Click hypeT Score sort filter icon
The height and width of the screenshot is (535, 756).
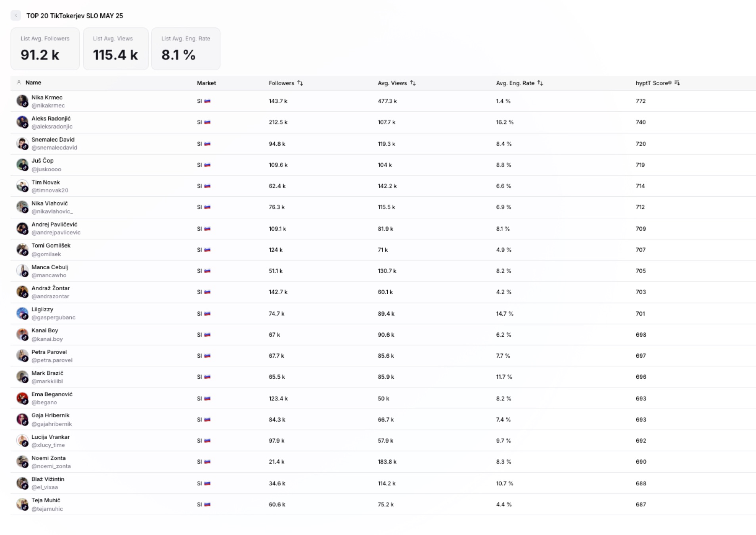tap(677, 83)
